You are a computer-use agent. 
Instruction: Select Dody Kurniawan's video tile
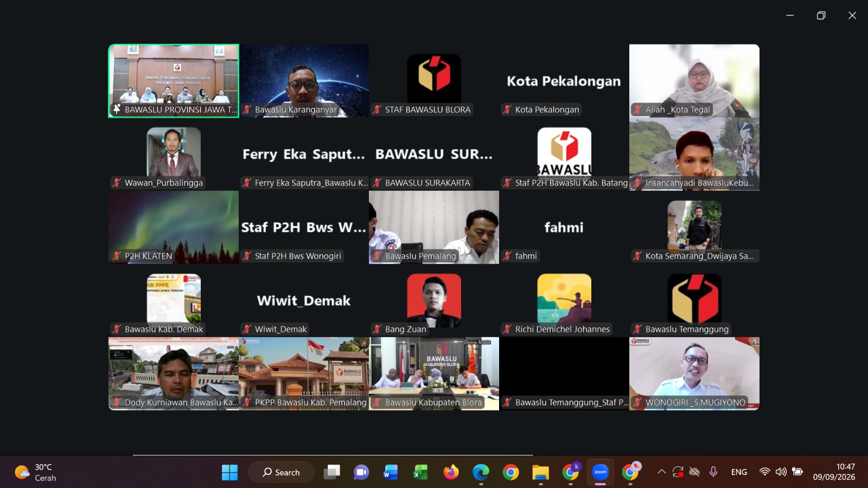pos(174,374)
